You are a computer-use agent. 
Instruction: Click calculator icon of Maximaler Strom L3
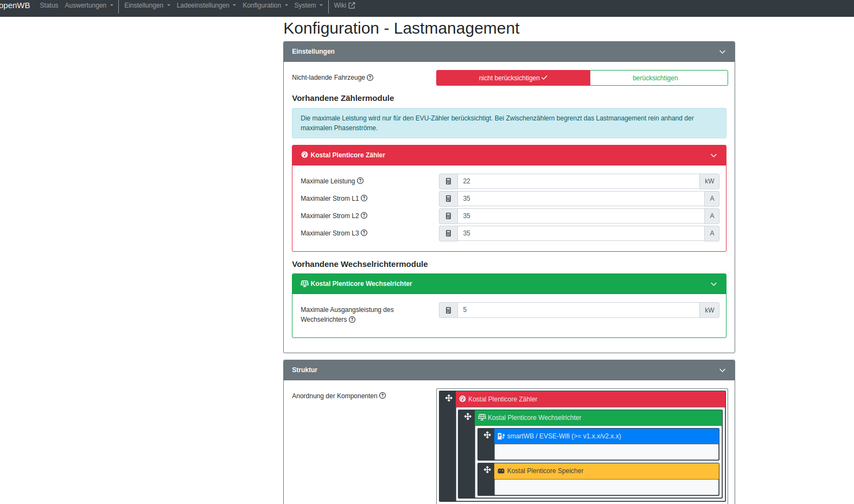pos(448,233)
